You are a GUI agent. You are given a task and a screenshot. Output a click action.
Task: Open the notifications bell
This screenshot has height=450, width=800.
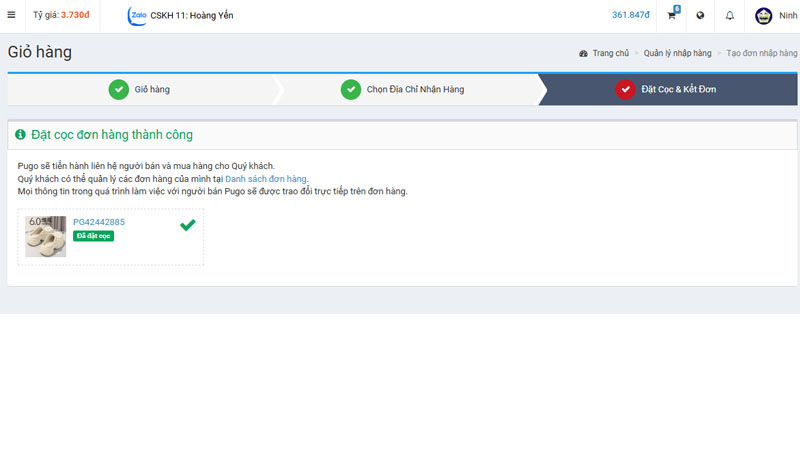pyautogui.click(x=729, y=15)
